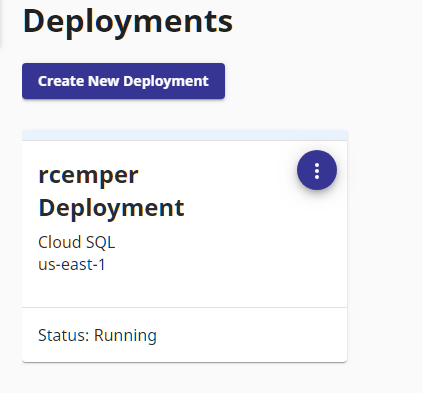Open the rcemper Deployment three-dot menu
Viewport: 422px width, 393px height.
click(317, 170)
